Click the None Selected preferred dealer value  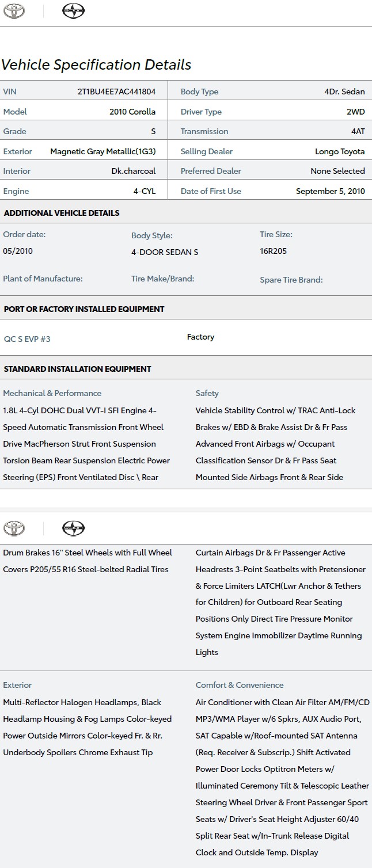pos(337,171)
